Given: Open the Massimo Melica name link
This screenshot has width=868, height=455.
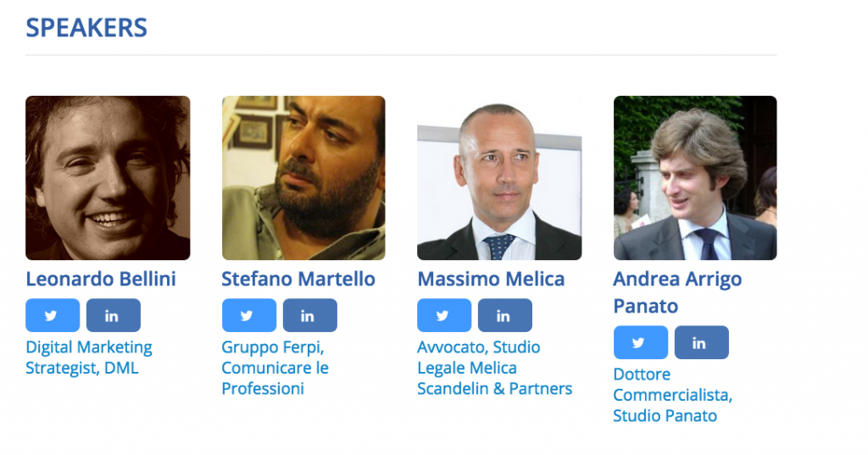Looking at the screenshot, I should pyautogui.click(x=491, y=279).
